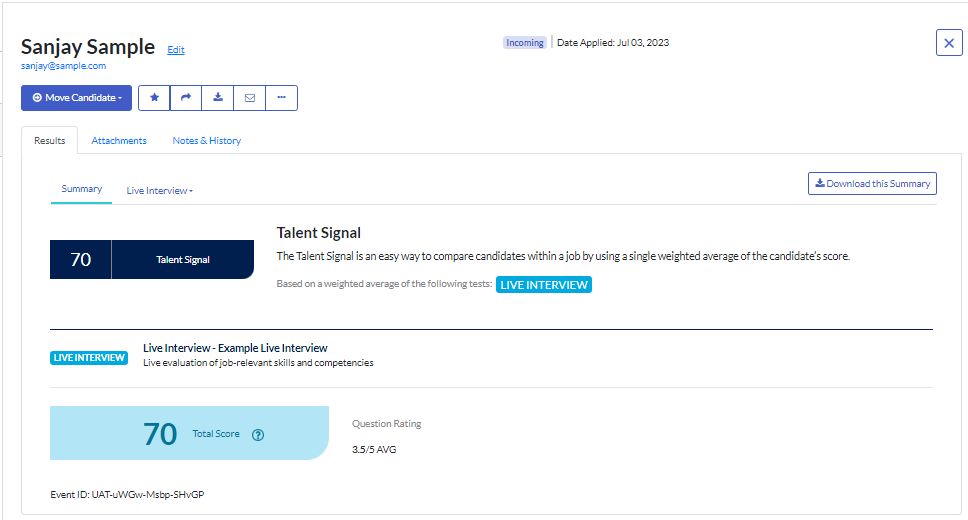Viewport: 968px width, 520px height.
Task: Click the envelope email icon
Action: (x=250, y=98)
